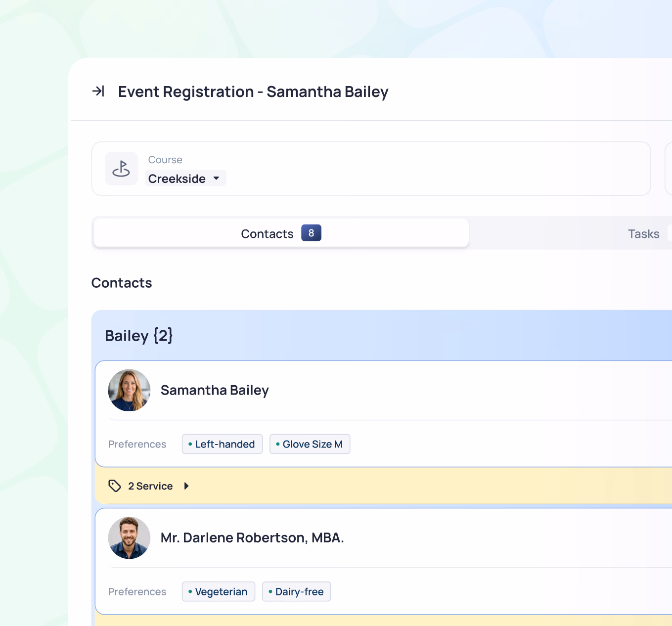Image resolution: width=672 pixels, height=626 pixels.
Task: Collapse panel using the arrow-to-bar icon
Action: click(98, 91)
